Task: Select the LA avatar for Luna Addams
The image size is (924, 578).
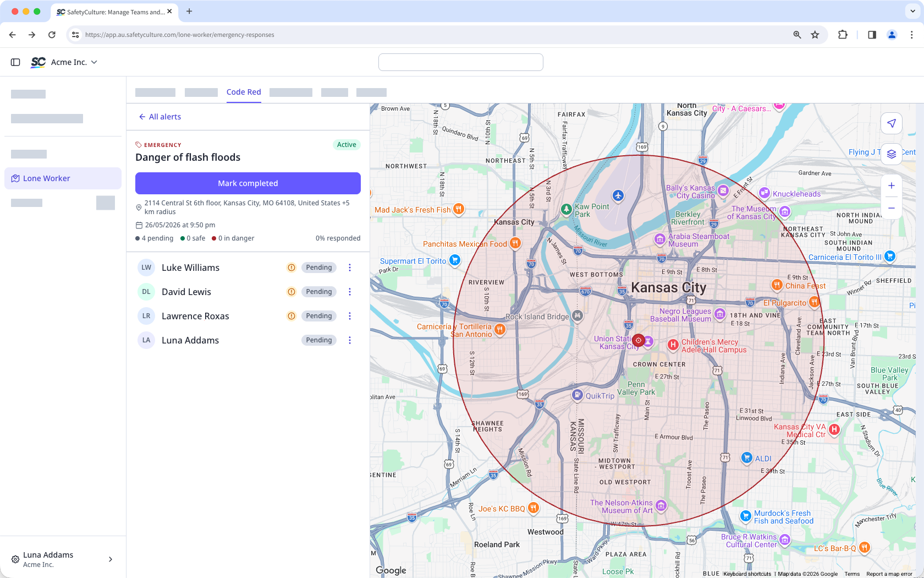Action: 146,340
